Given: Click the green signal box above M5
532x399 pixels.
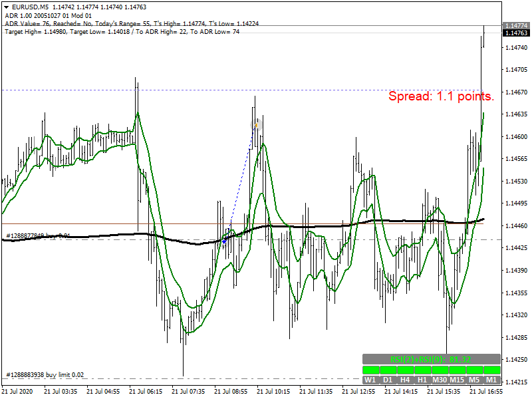Looking at the screenshot, I should pos(474,370).
